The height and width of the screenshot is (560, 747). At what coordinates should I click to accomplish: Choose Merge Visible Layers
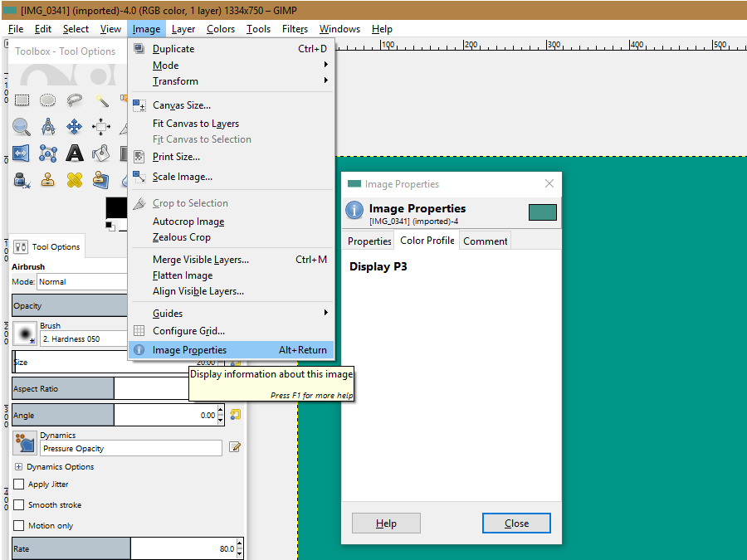(231, 260)
